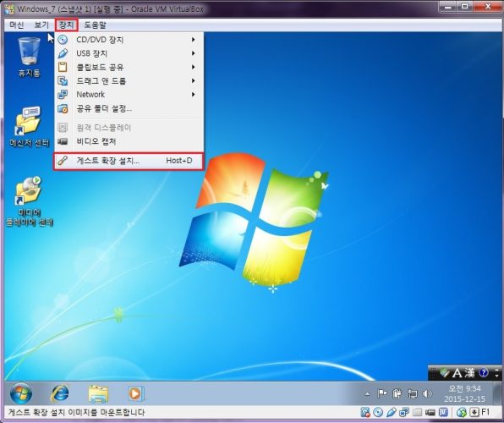Viewport: 504px width, 423px height.
Task: Click the hard disk activity status icon
Action: pos(365,412)
